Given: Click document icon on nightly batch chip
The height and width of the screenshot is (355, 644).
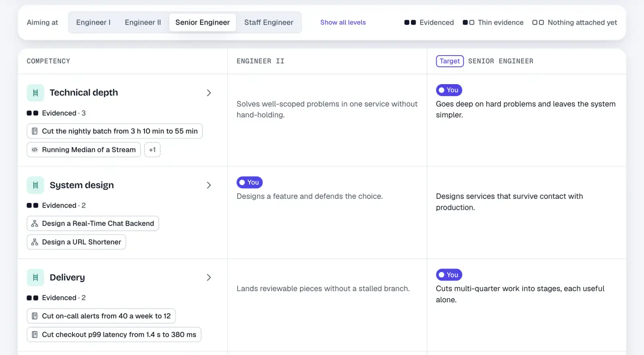Looking at the screenshot, I should tap(35, 131).
